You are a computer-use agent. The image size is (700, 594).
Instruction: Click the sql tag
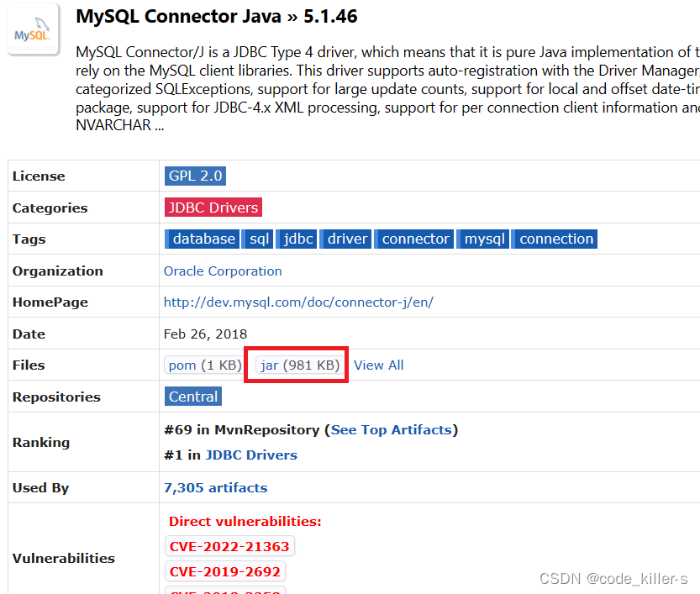[258, 239]
